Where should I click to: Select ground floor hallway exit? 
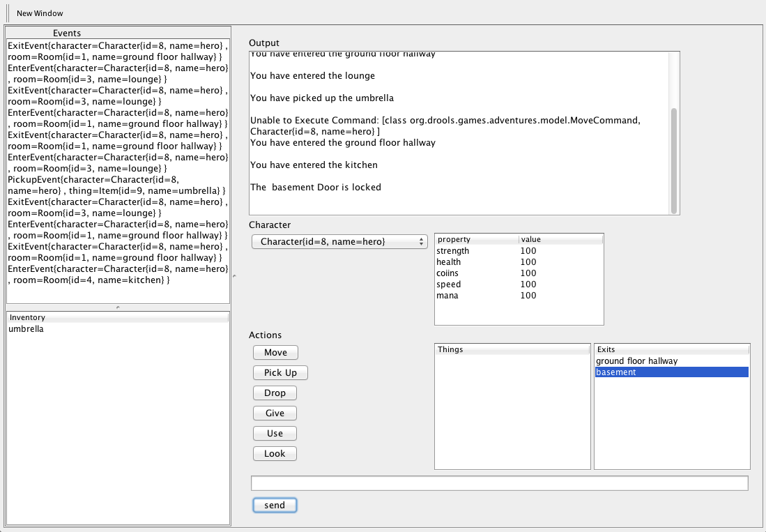(x=636, y=361)
